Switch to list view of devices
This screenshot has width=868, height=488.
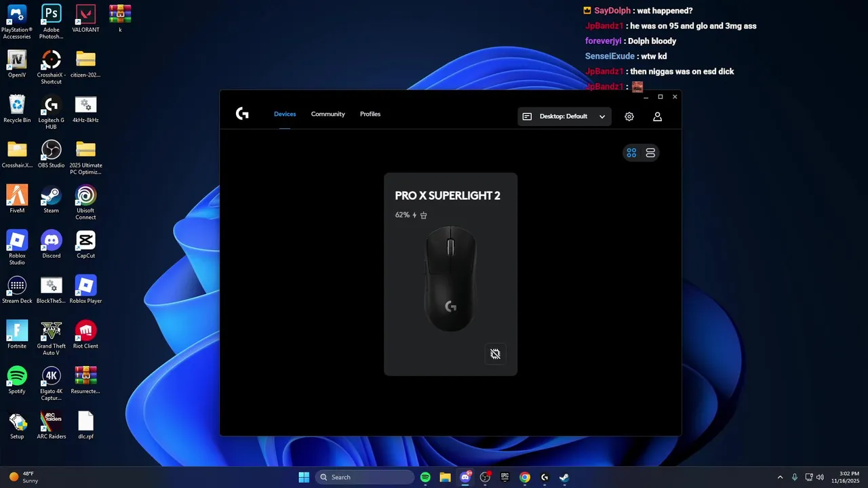pos(650,153)
